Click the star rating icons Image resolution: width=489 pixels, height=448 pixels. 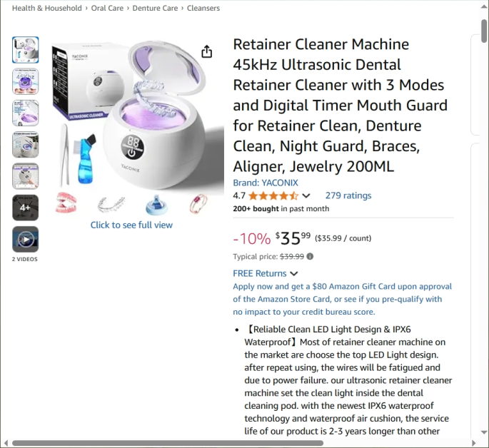273,195
